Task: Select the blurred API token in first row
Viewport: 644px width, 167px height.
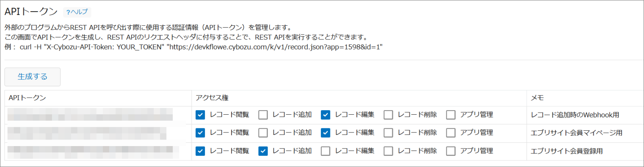Action: click(90, 115)
